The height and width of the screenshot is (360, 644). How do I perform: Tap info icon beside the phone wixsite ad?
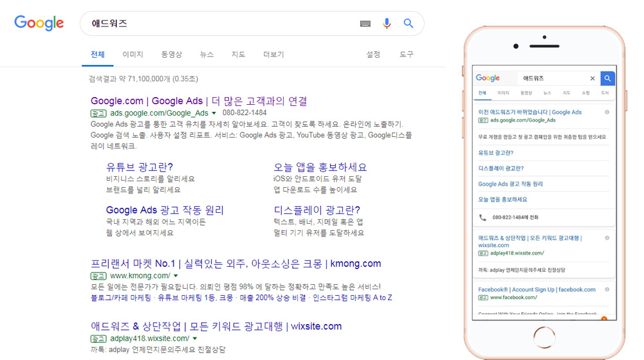pyautogui.click(x=607, y=238)
